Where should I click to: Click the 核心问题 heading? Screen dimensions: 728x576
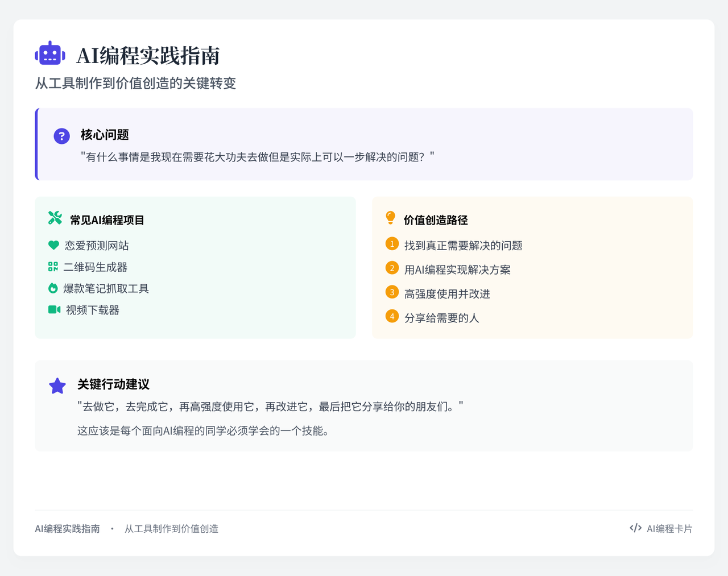tap(105, 135)
